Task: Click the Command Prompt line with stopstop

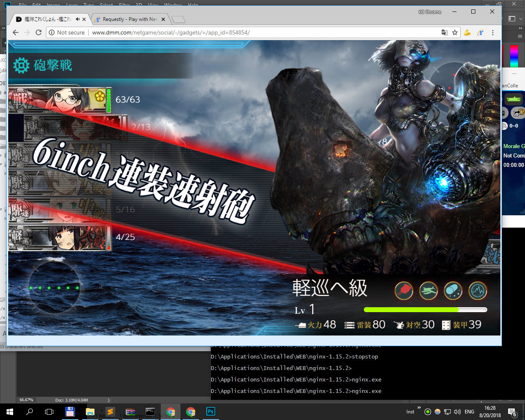Action: tap(294, 356)
